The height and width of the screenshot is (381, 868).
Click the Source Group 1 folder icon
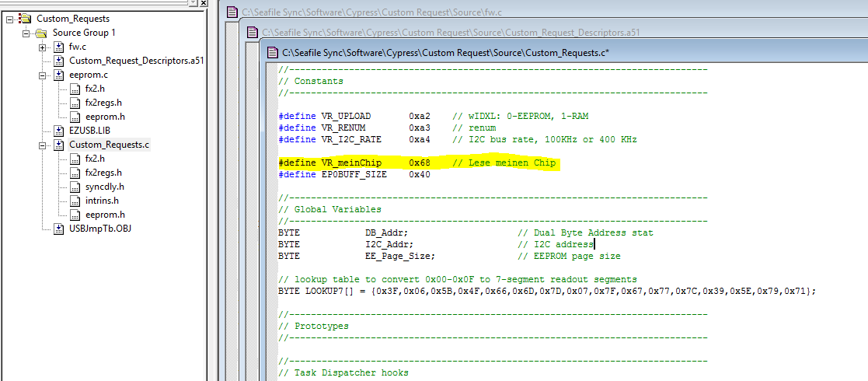[x=40, y=33]
